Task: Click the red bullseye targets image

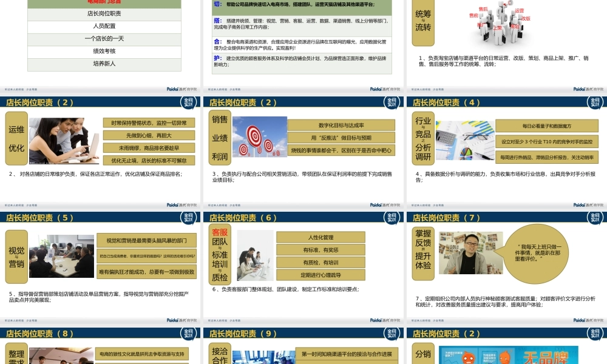Action: point(259,136)
